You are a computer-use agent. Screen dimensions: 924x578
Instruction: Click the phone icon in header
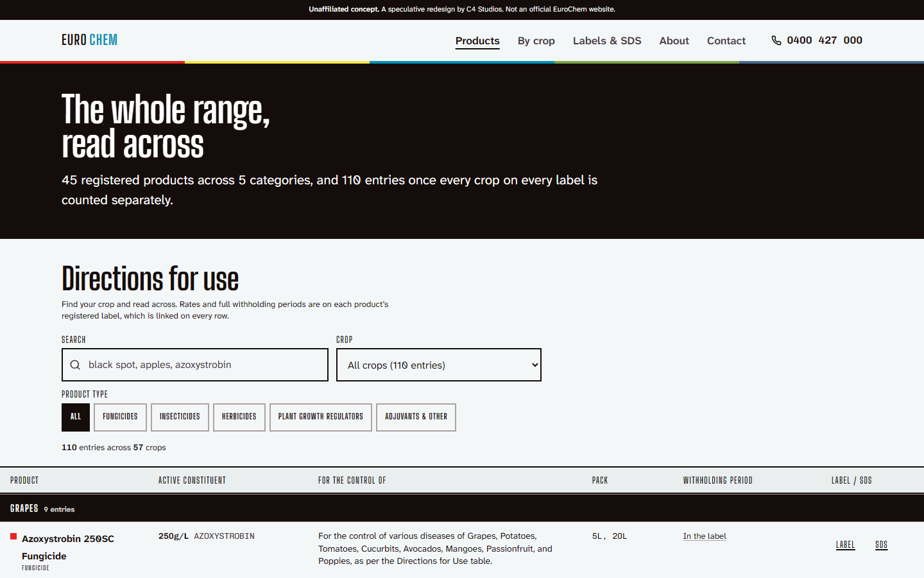(x=776, y=40)
